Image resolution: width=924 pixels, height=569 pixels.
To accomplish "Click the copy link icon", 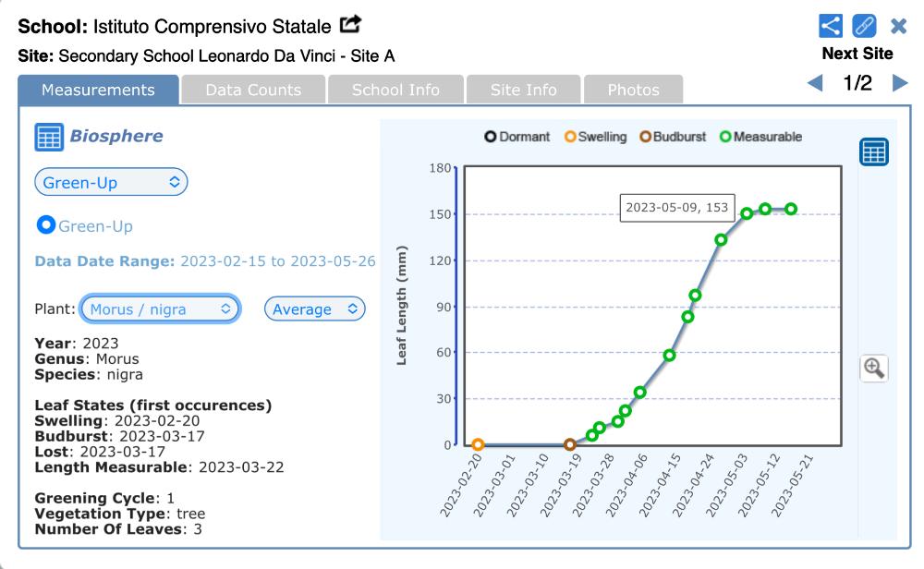I will pos(864,25).
